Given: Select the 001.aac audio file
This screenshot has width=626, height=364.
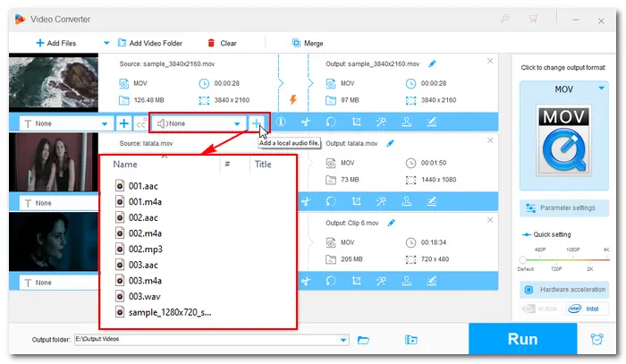Looking at the screenshot, I should (137, 186).
